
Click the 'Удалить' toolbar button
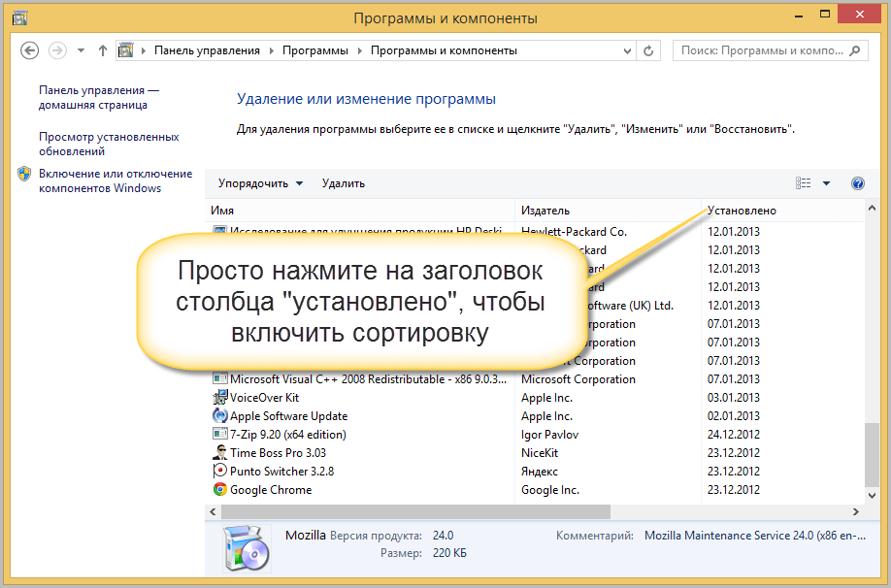[x=344, y=183]
